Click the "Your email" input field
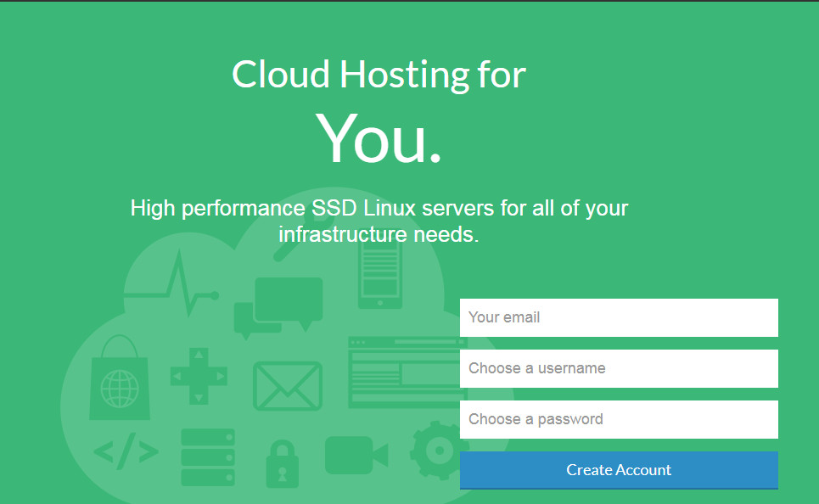819x504 pixels. (x=619, y=317)
